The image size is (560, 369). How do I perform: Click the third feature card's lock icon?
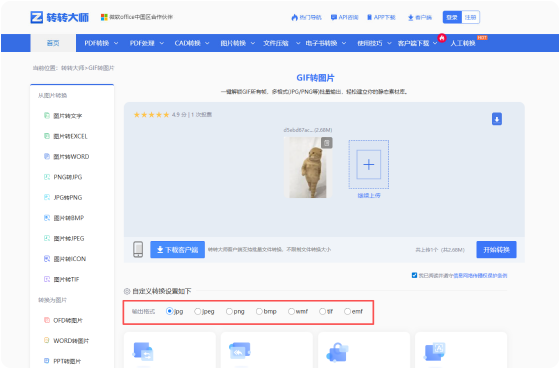click(x=337, y=352)
